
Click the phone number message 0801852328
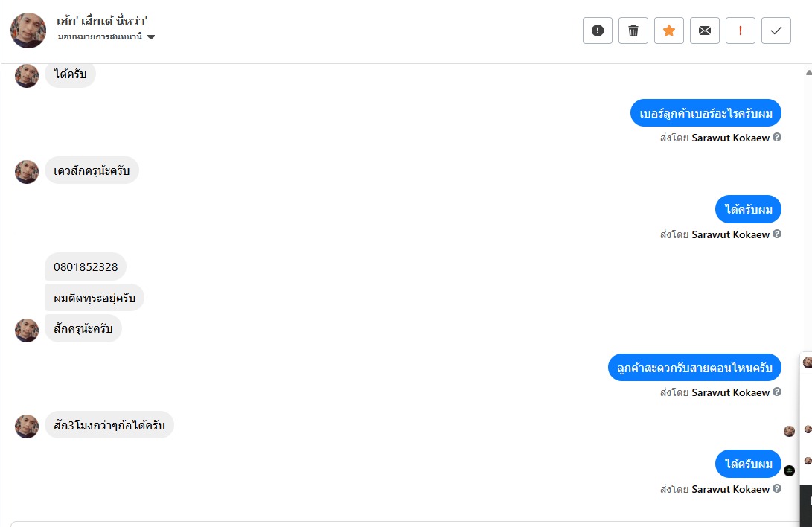(86, 266)
